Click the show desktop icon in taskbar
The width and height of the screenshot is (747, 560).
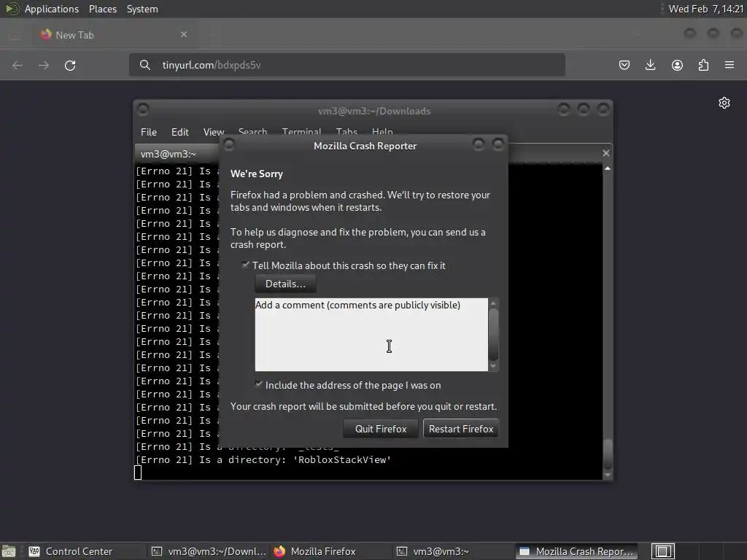coord(9,551)
